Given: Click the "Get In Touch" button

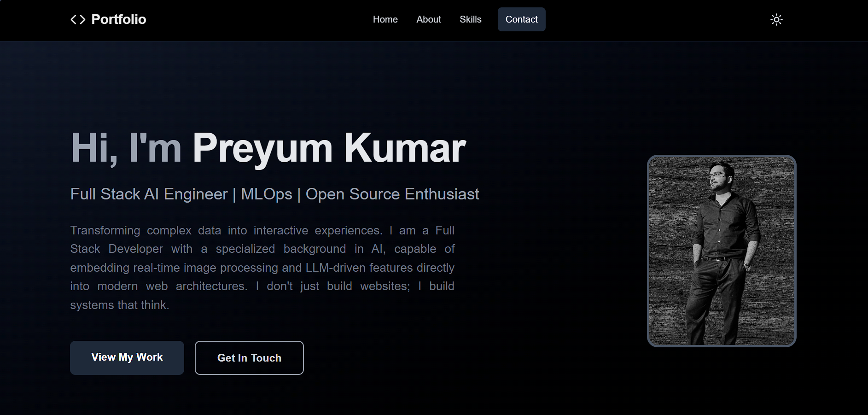Looking at the screenshot, I should (249, 357).
